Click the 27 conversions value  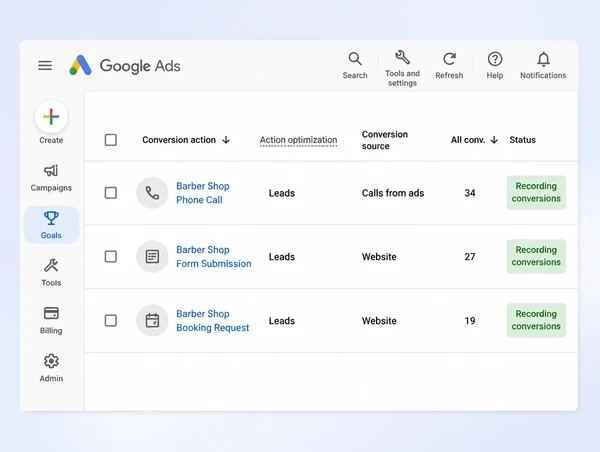click(470, 256)
